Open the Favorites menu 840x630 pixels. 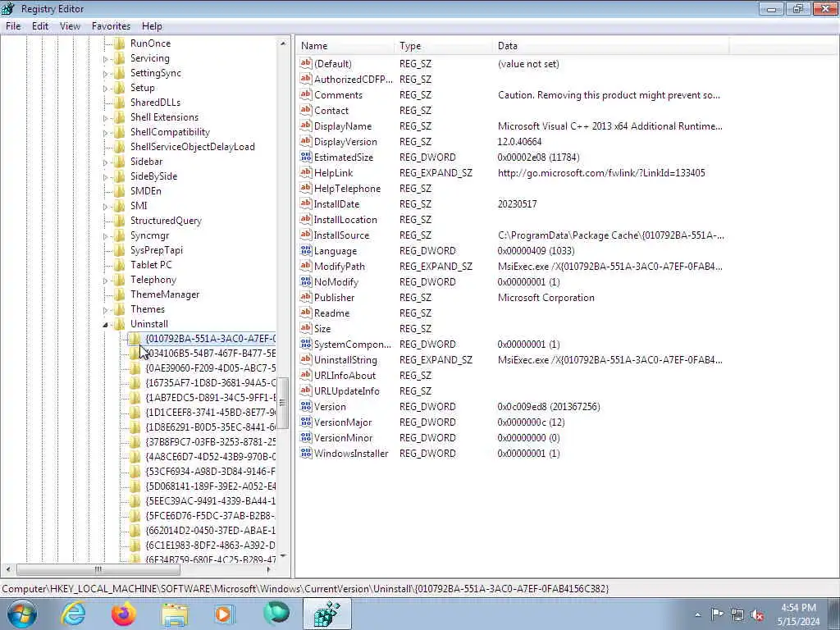(x=111, y=25)
